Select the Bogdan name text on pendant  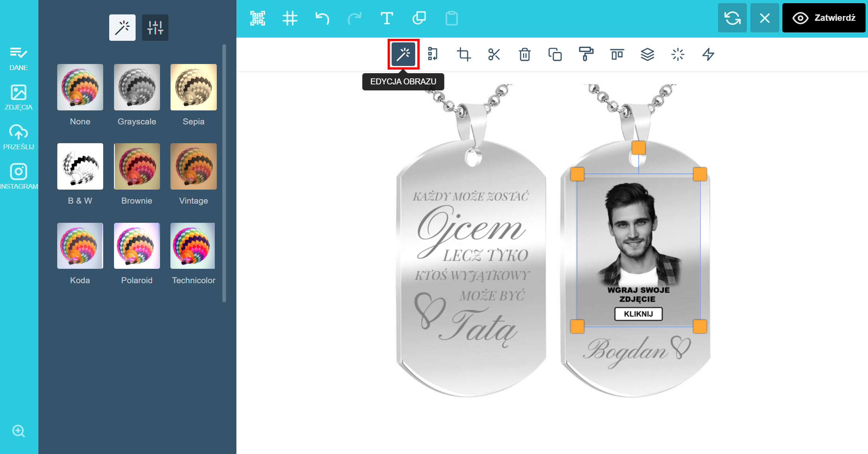click(625, 351)
